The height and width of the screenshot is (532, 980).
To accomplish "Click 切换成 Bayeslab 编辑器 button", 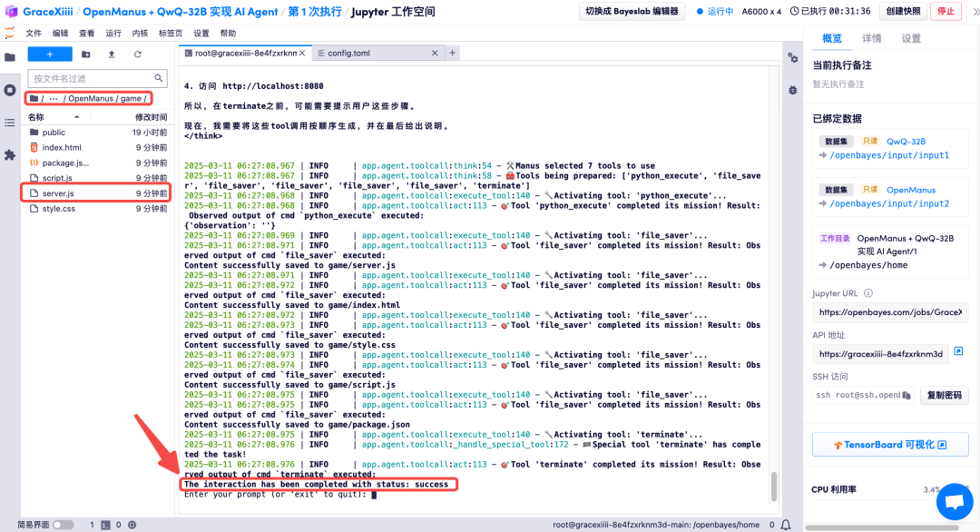I will 632,11.
